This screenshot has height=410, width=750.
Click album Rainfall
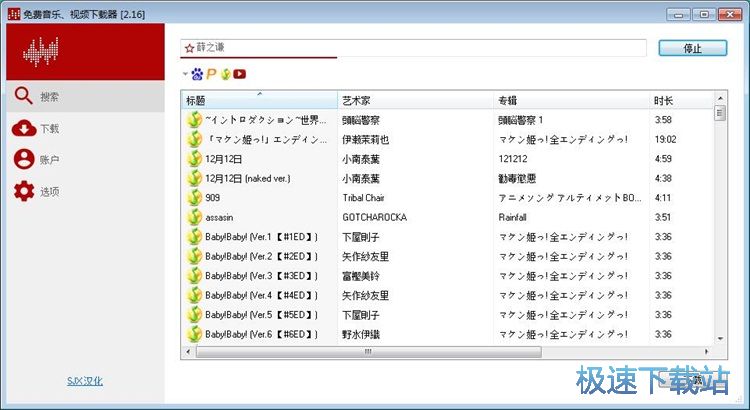(x=512, y=217)
